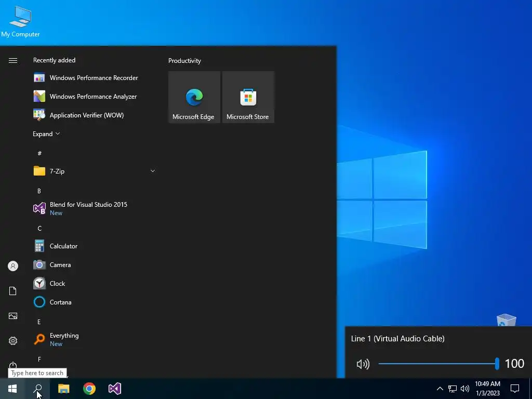Open the 7-Zip folder entry
The image size is (532, 399).
(x=95, y=171)
